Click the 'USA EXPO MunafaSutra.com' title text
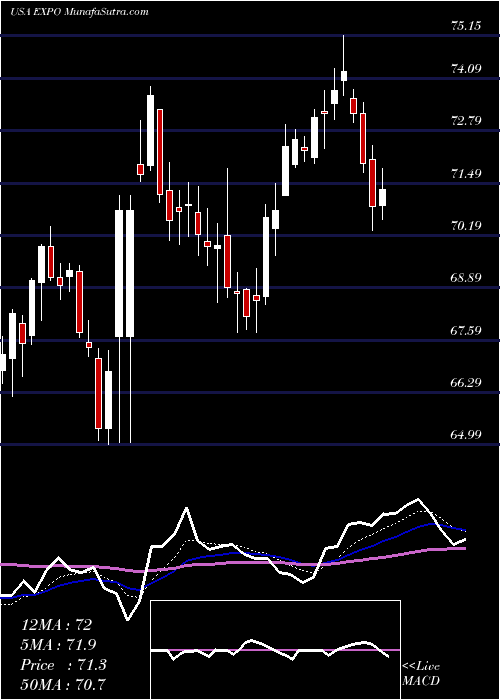Image resolution: width=500 pixels, height=700 pixels. 79,12
